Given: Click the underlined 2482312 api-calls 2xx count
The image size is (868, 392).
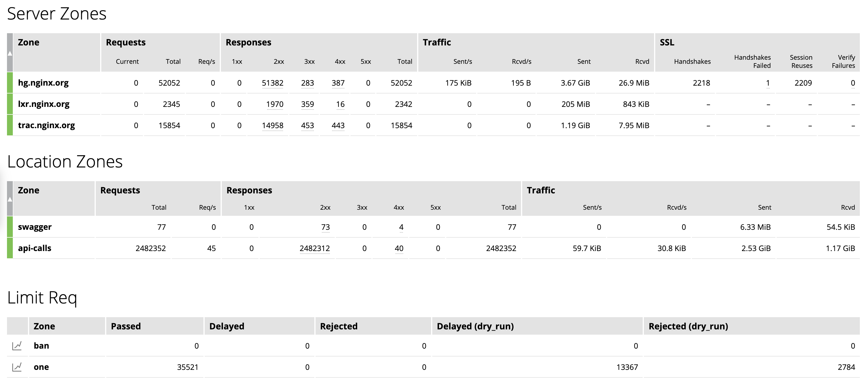Looking at the screenshot, I should pos(315,248).
